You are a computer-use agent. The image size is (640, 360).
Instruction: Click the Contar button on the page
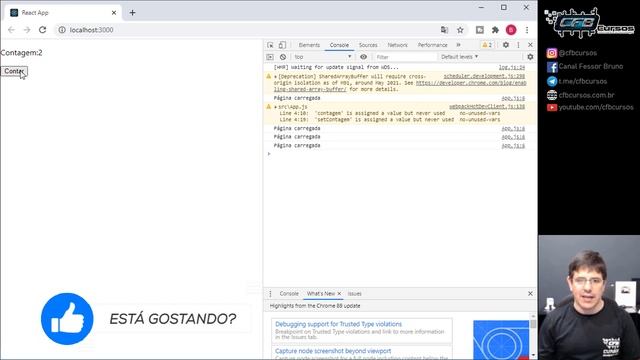click(x=14, y=71)
